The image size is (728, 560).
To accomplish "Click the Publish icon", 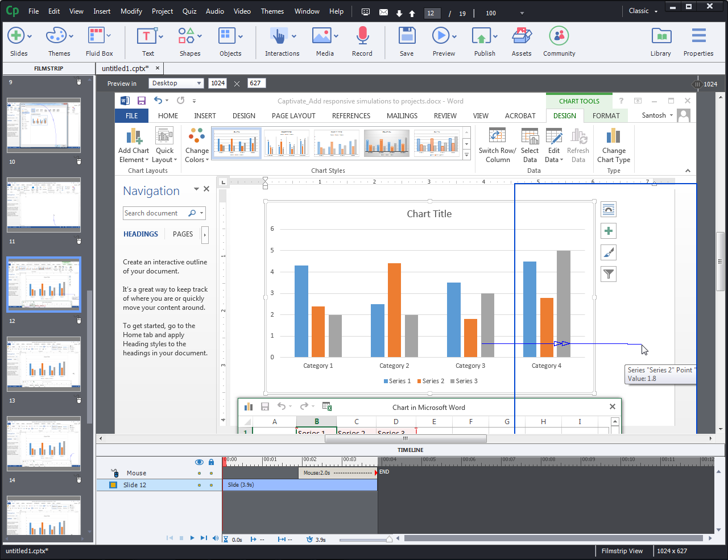I will (481, 36).
